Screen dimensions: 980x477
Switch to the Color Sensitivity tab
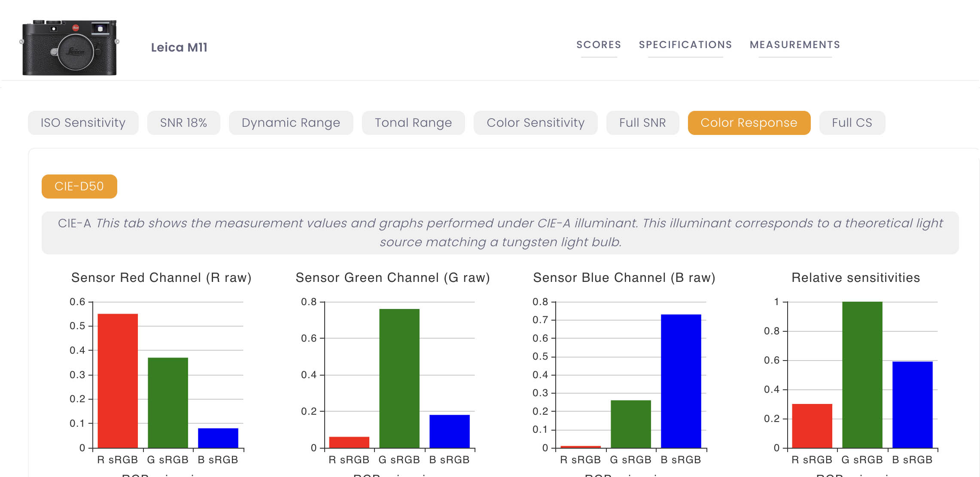pos(536,123)
